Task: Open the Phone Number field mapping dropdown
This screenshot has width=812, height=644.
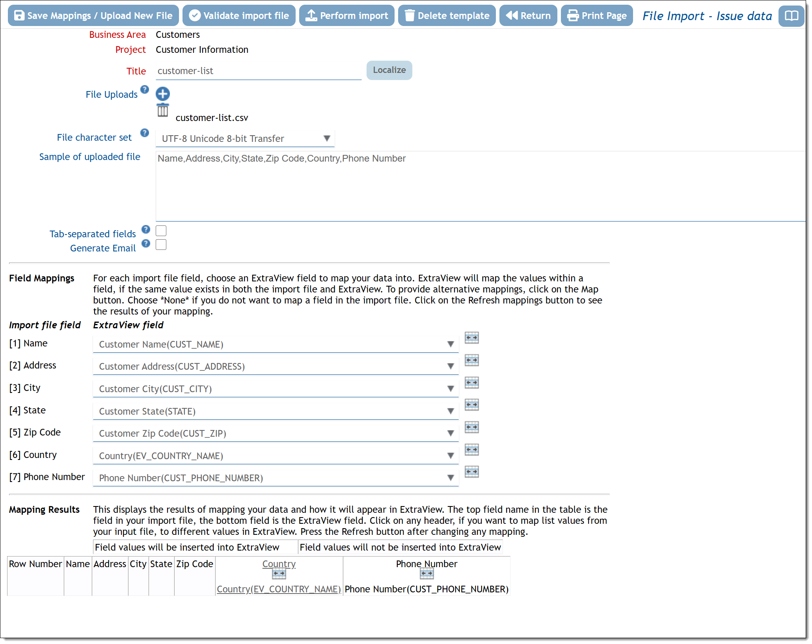Action: [x=276, y=478]
